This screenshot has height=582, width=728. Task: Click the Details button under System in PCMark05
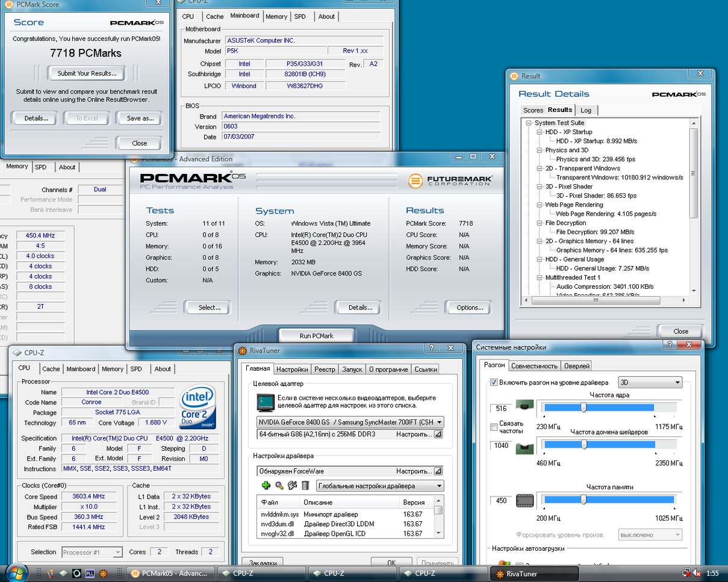click(359, 308)
